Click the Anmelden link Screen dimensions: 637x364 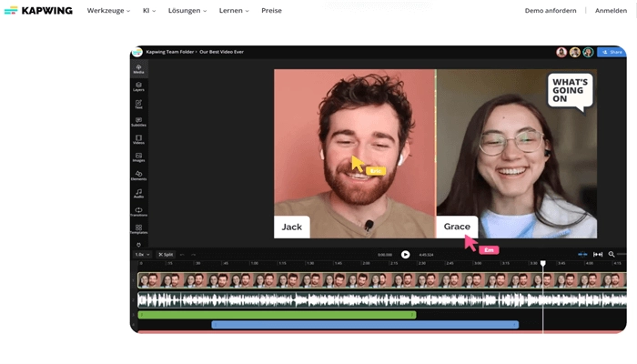point(611,11)
